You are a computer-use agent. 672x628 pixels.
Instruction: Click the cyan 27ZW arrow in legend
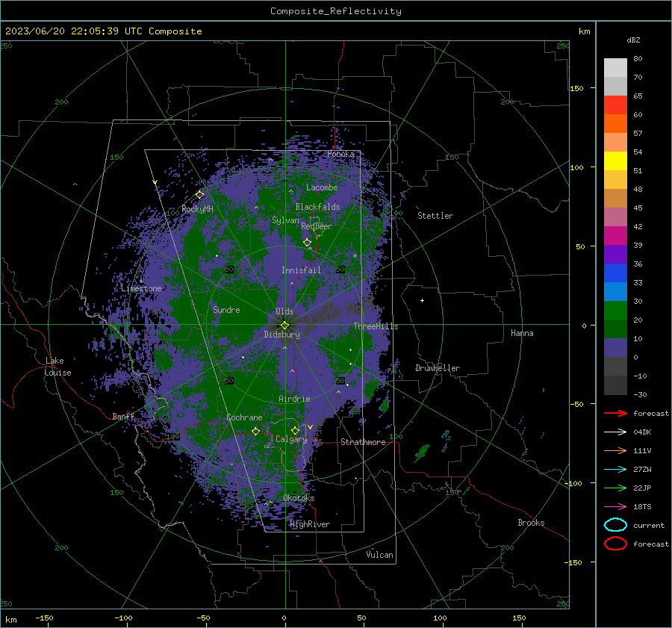[615, 470]
